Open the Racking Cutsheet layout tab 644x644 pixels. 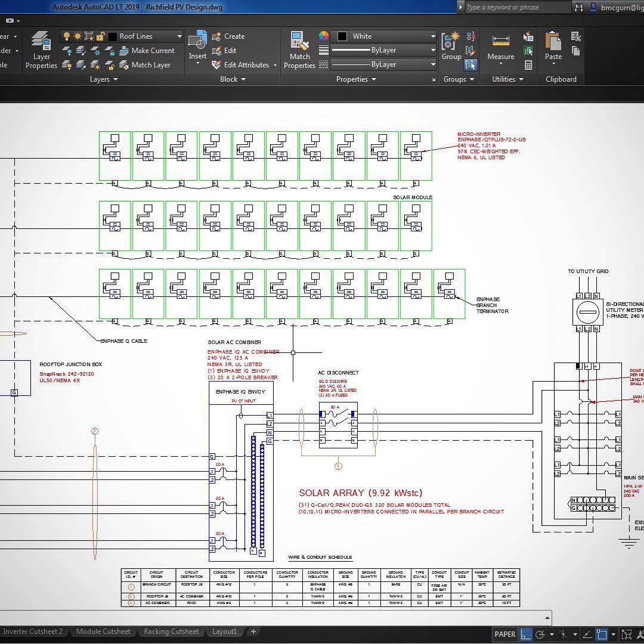(171, 631)
